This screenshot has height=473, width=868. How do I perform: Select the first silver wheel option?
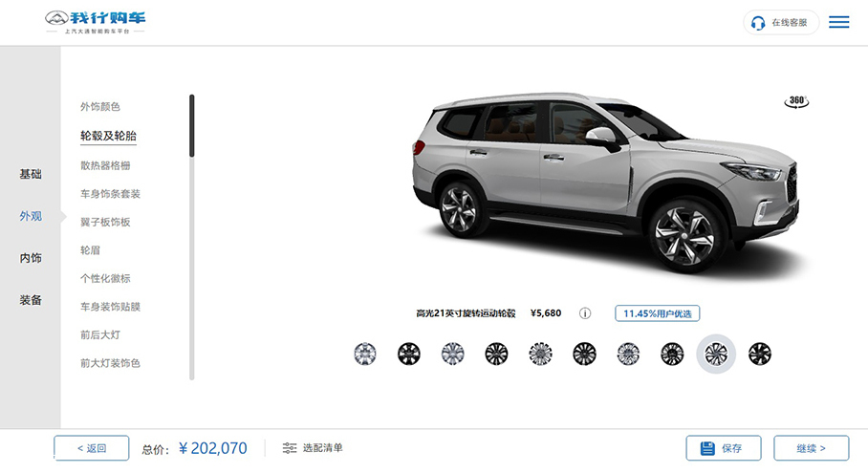click(365, 355)
